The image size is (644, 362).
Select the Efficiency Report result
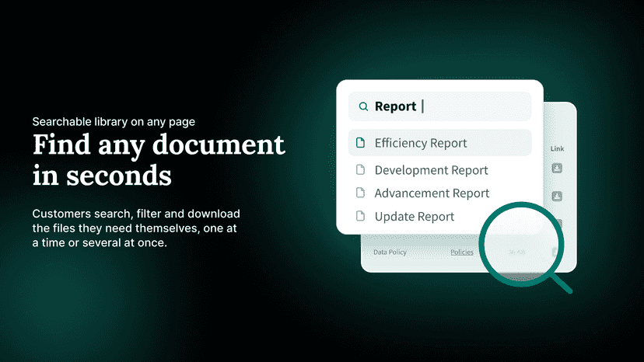pyautogui.click(x=440, y=143)
